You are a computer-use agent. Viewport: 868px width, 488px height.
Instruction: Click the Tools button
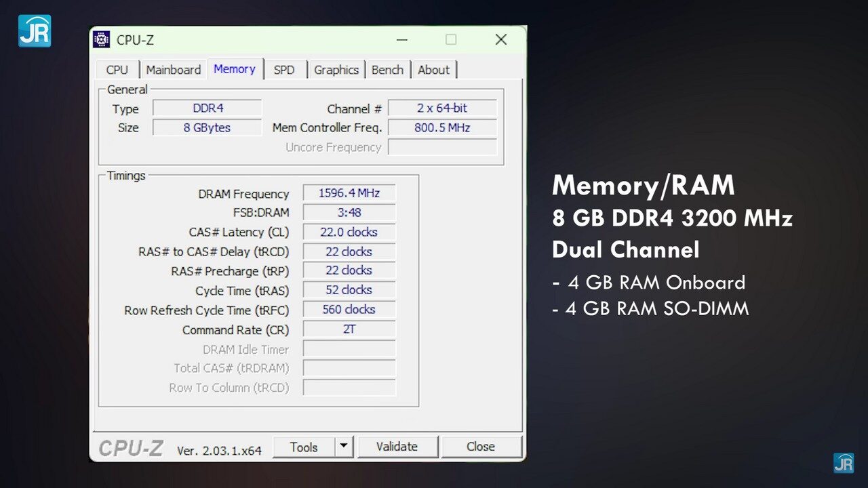click(304, 447)
